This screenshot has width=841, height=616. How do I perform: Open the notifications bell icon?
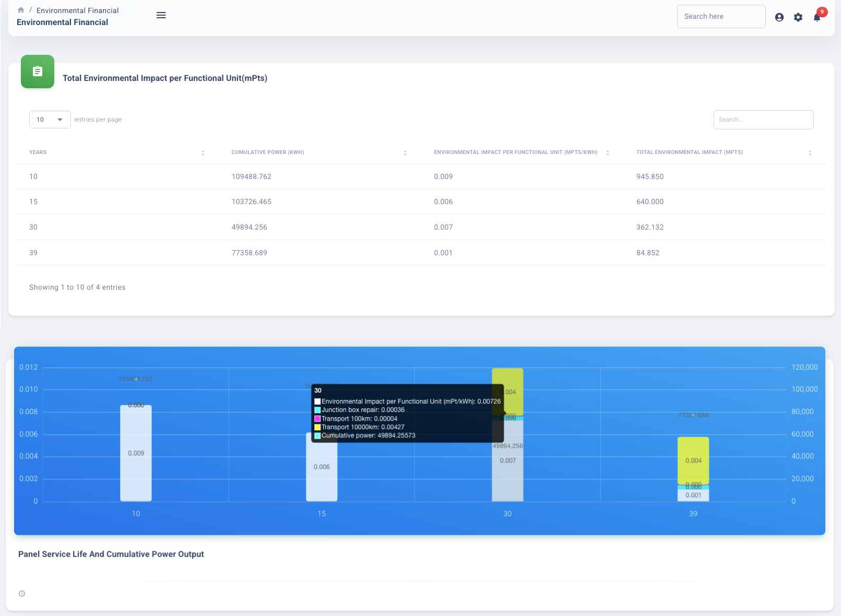click(817, 17)
